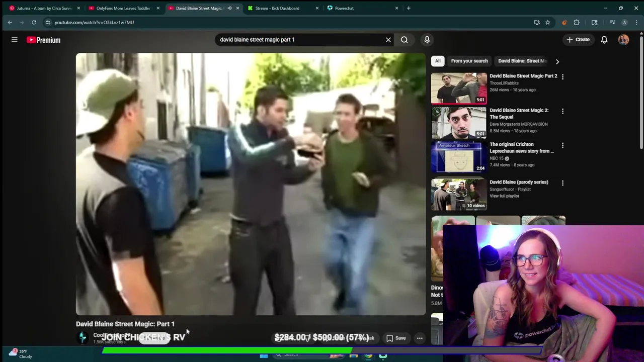644x362 pixels.
Task: Click the video title David Blaine Street Magic: Part 1
Action: click(125, 324)
